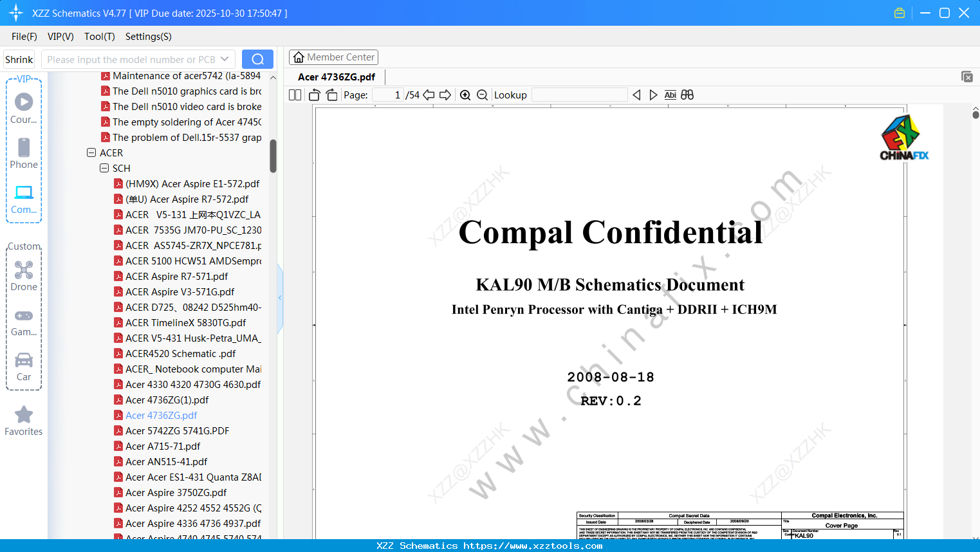Click the file tree vertical scrollbar thumb
This screenshot has width=980, height=552.
(273, 156)
